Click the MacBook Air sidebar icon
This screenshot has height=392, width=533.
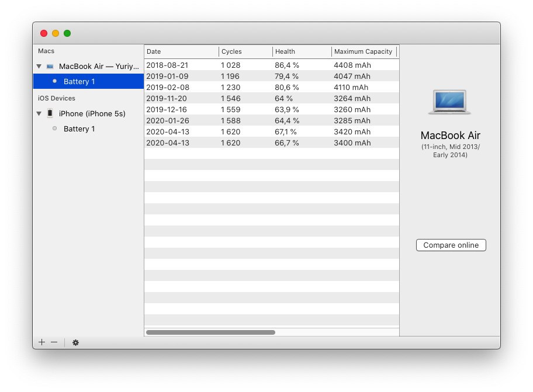point(50,66)
